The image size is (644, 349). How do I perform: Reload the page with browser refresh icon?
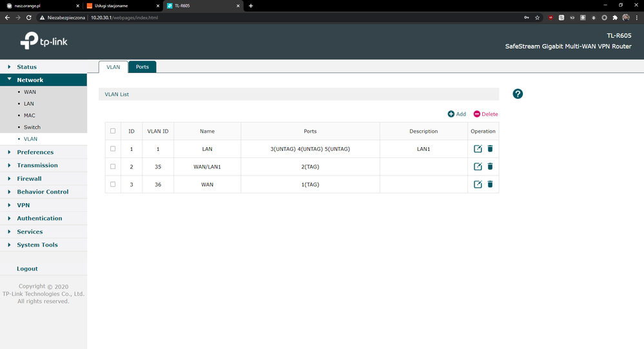(29, 17)
